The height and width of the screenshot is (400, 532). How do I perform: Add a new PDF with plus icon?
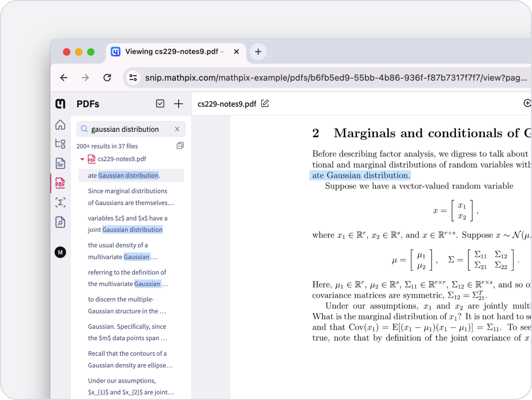[178, 103]
